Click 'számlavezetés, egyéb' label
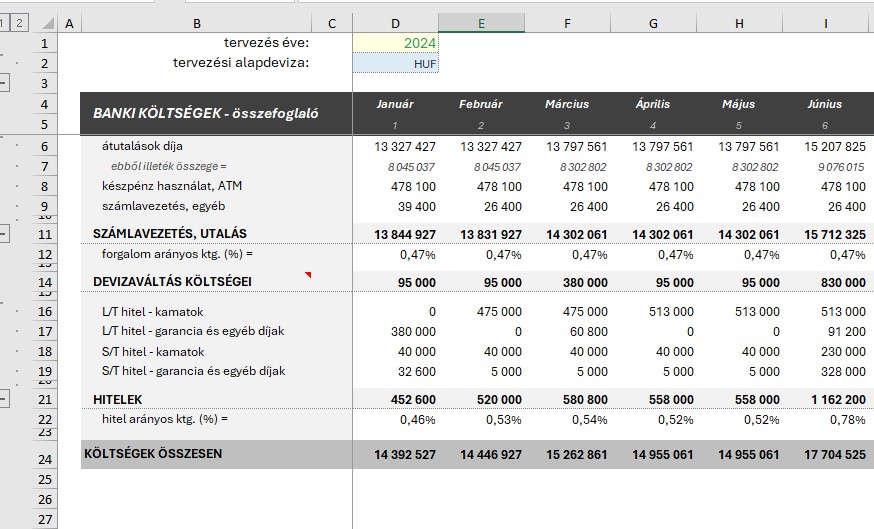The width and height of the screenshot is (874, 529). (163, 206)
